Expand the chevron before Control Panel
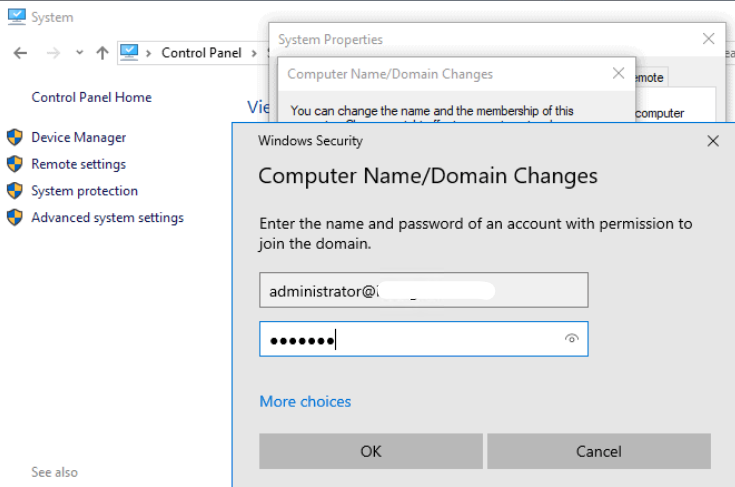Image resolution: width=735 pixels, height=487 pixels. [149, 53]
